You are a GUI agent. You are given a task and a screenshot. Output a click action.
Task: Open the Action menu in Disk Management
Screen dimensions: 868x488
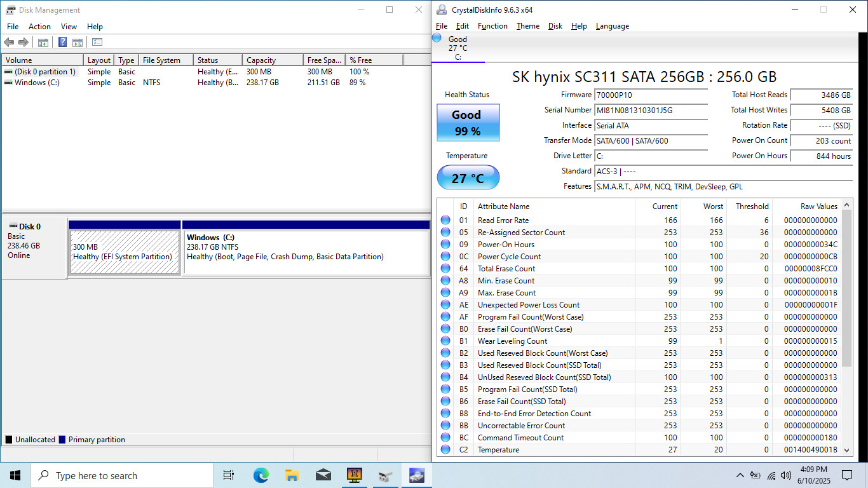tap(39, 27)
